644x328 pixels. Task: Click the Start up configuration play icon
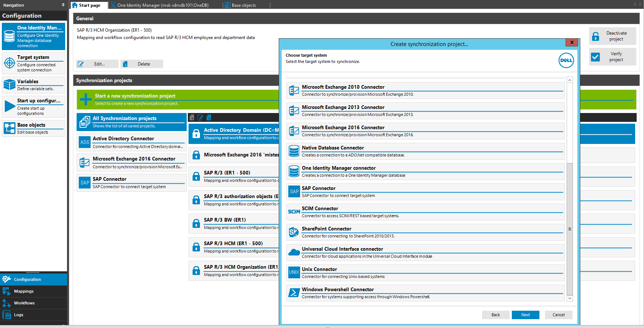[x=9, y=106]
